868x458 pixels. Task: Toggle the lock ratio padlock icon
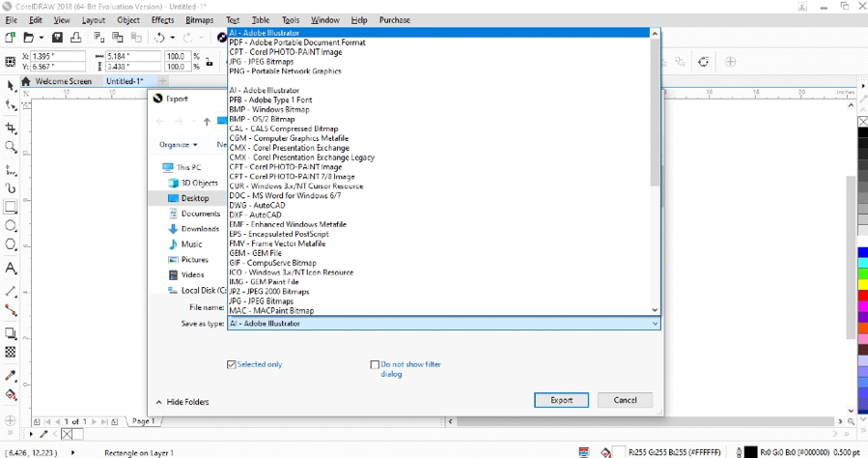tap(210, 62)
